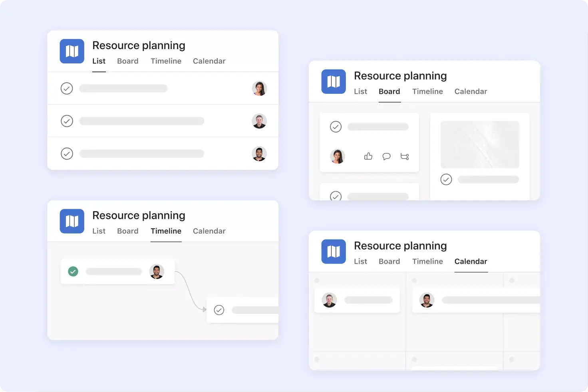Open comments via the speech bubble icon

click(x=386, y=156)
